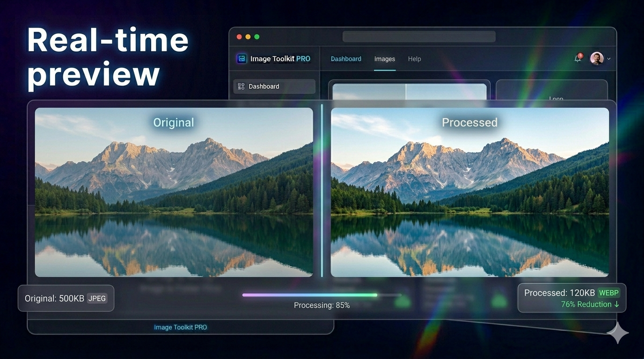Screen dimensions: 644x359
Task: Click the browser address bar
Action: tap(419, 36)
